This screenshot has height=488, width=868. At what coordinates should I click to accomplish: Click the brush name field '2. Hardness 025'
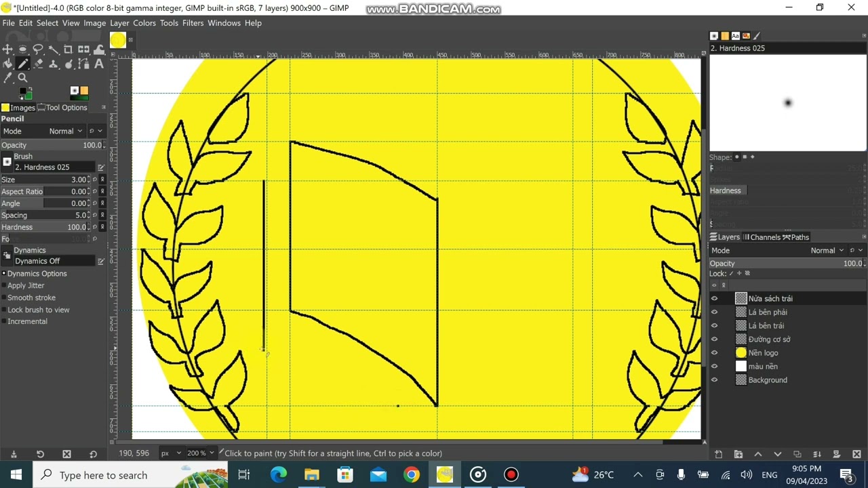point(54,167)
